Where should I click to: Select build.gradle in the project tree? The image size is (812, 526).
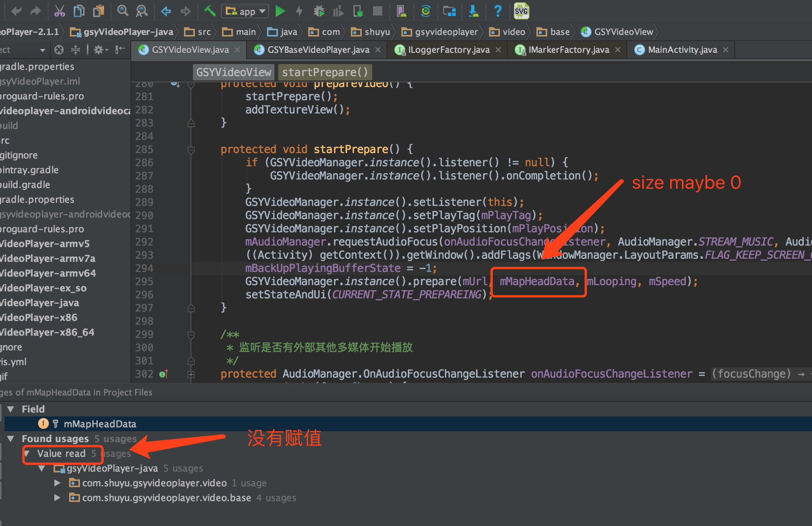(x=25, y=185)
